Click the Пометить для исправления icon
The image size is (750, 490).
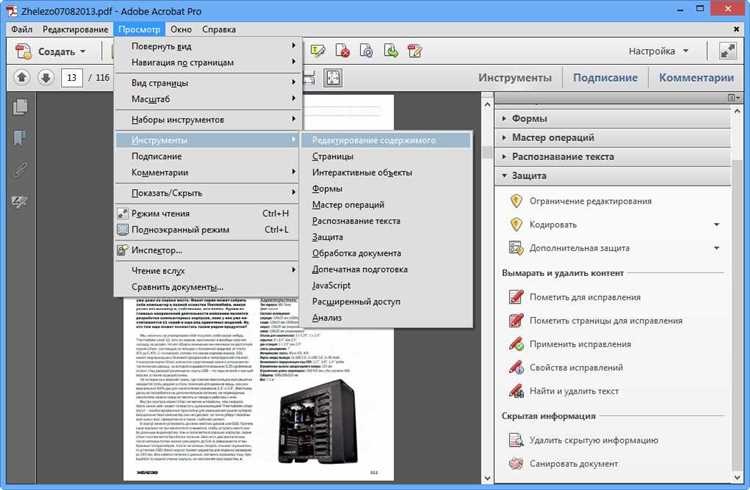[516, 297]
